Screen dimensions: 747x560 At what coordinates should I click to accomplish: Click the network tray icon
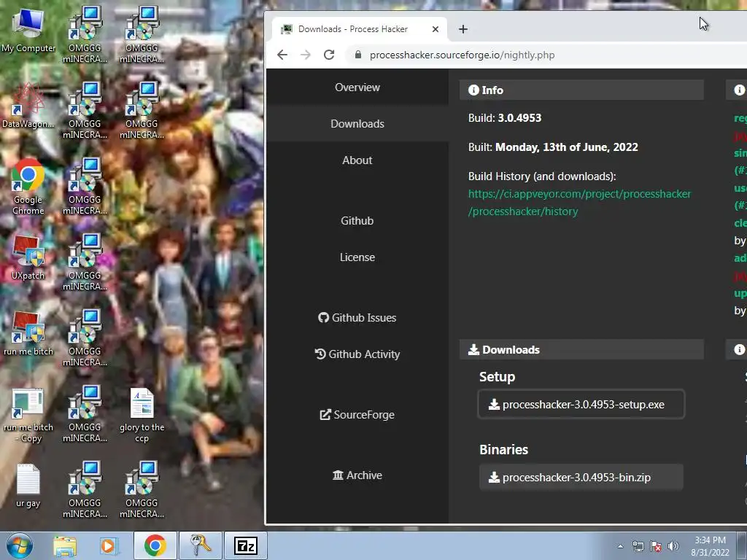tap(638, 546)
